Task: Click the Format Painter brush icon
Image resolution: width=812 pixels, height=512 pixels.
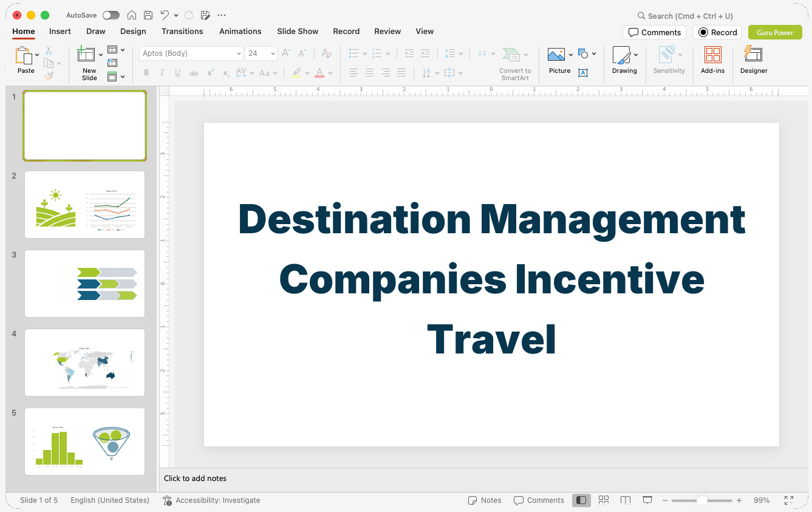Action: point(49,76)
